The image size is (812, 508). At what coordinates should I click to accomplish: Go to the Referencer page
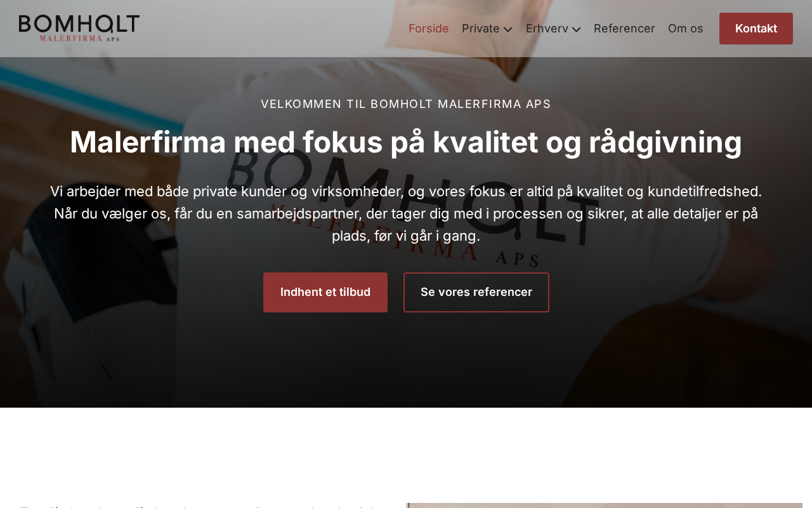tap(624, 29)
